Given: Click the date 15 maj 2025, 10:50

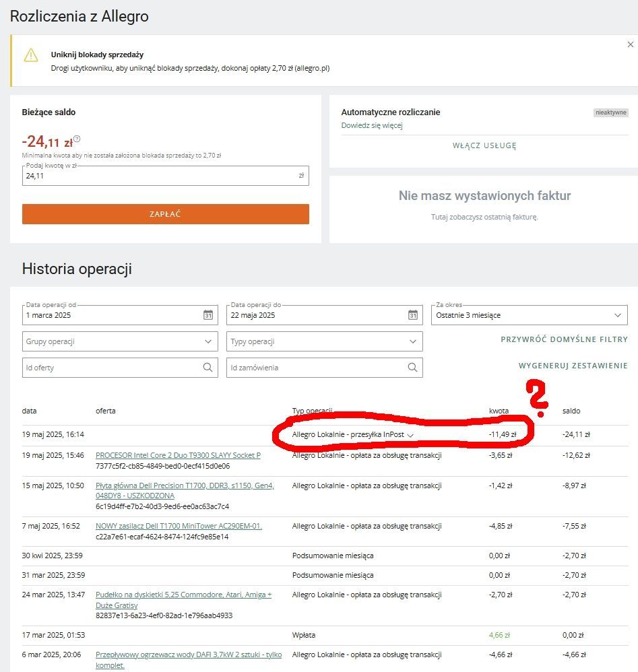Looking at the screenshot, I should pos(53,485).
